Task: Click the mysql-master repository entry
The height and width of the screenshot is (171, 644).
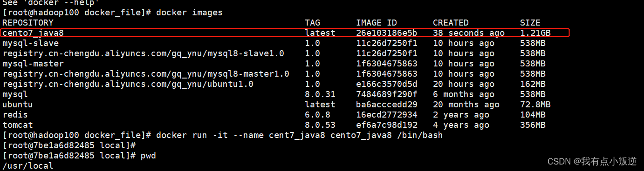Action: 33,64
